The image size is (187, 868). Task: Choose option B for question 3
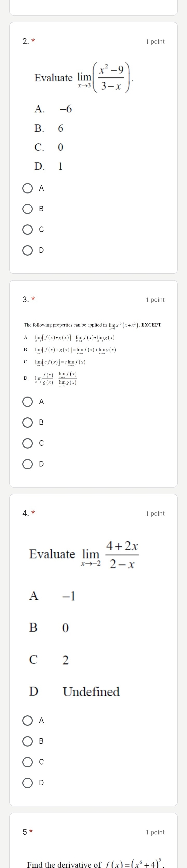[x=28, y=422]
